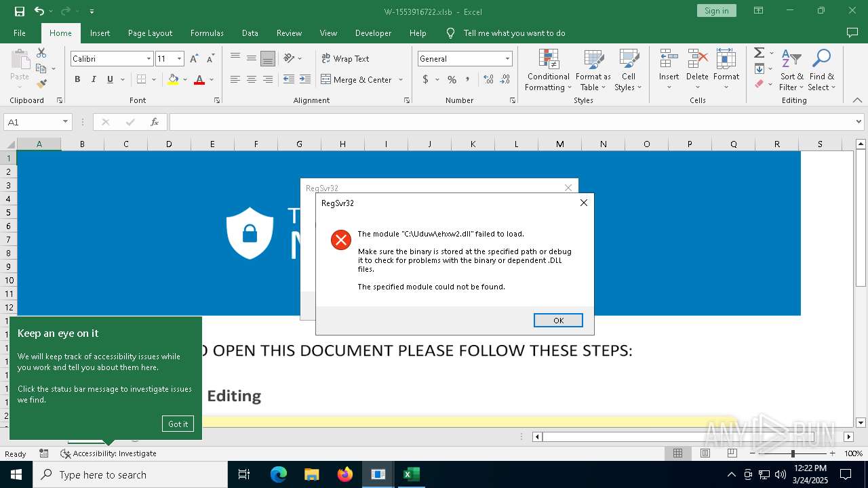Apply Comma Style number format
This screenshot has height=488, width=868.
click(x=468, y=79)
